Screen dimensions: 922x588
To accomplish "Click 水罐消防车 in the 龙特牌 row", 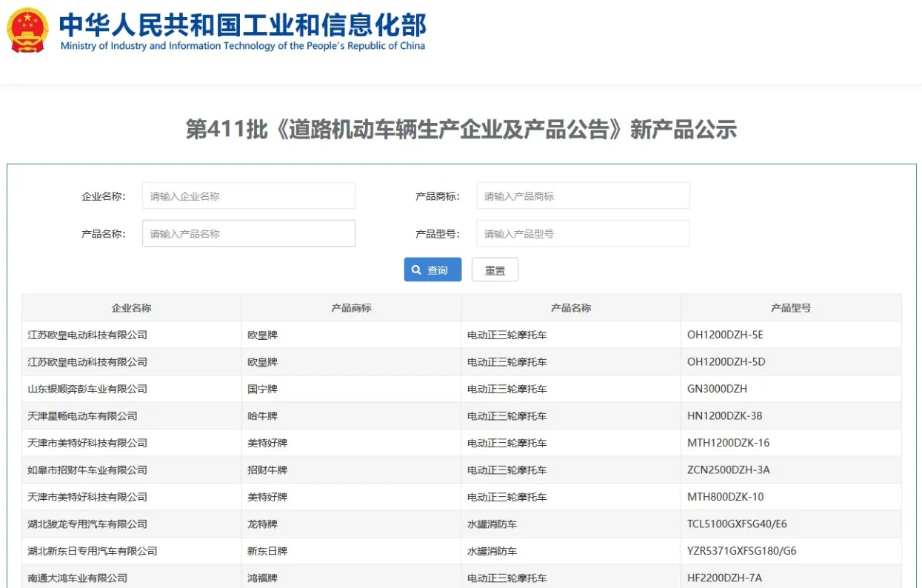I will pos(492,524).
